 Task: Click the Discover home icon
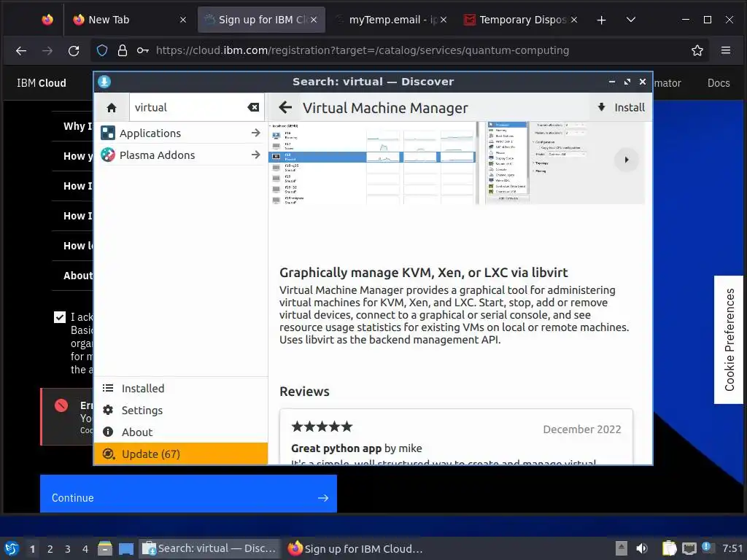(x=112, y=108)
